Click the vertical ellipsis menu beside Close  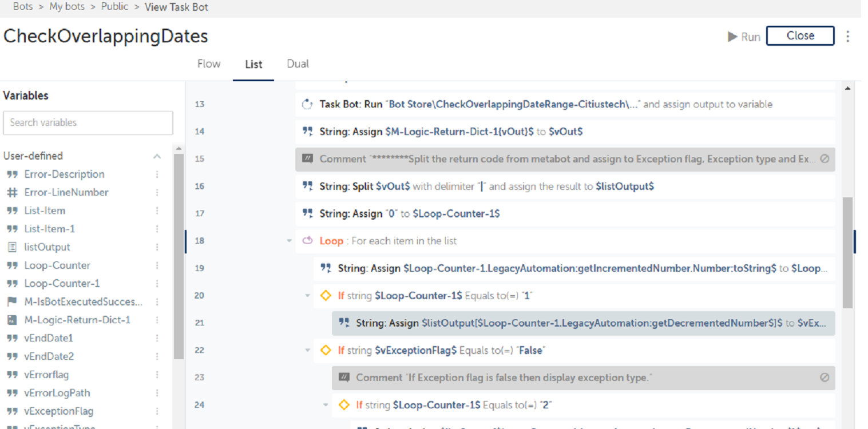[x=847, y=36]
